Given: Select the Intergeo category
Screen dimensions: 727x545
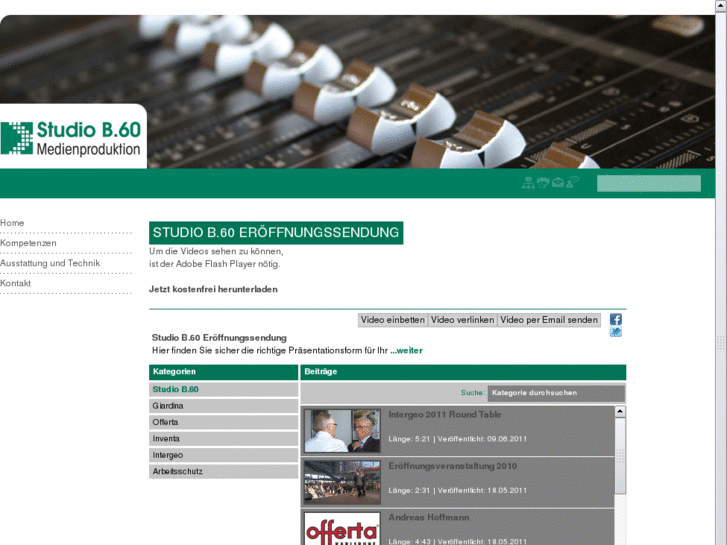Looking at the screenshot, I should (223, 455).
